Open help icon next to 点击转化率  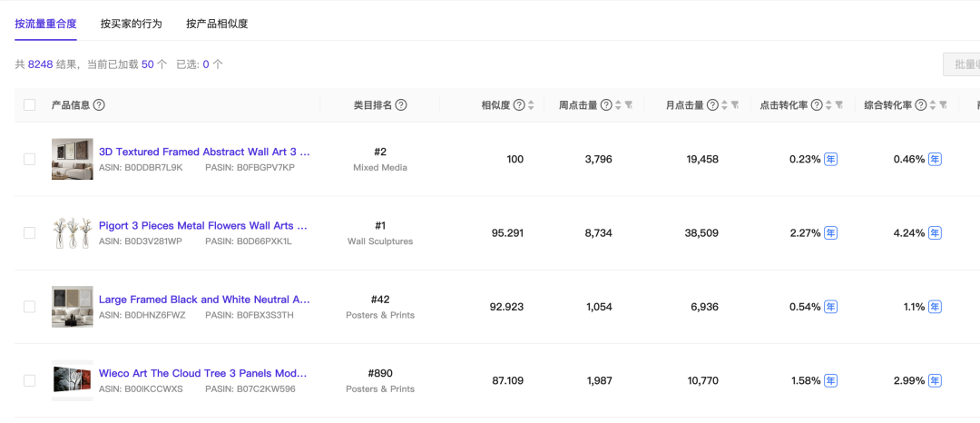817,105
